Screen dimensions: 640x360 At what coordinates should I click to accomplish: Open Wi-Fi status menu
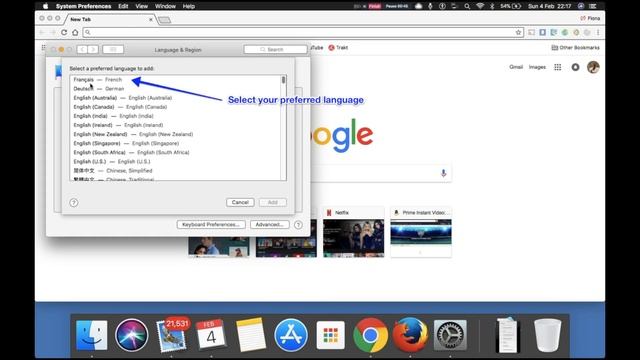tap(480, 6)
